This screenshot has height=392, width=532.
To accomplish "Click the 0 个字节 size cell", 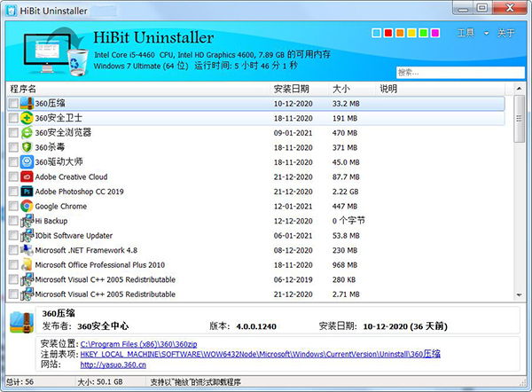I will [x=348, y=221].
